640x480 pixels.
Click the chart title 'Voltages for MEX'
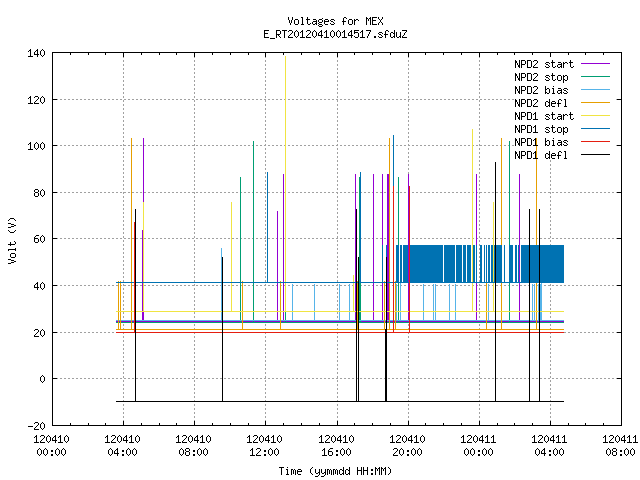(x=335, y=21)
